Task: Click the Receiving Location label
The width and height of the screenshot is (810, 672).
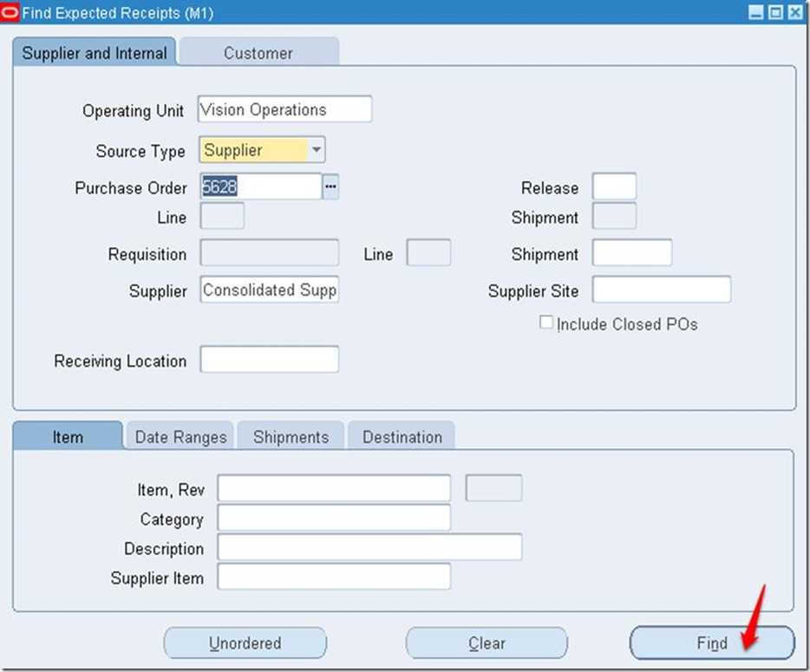Action: coord(121,361)
